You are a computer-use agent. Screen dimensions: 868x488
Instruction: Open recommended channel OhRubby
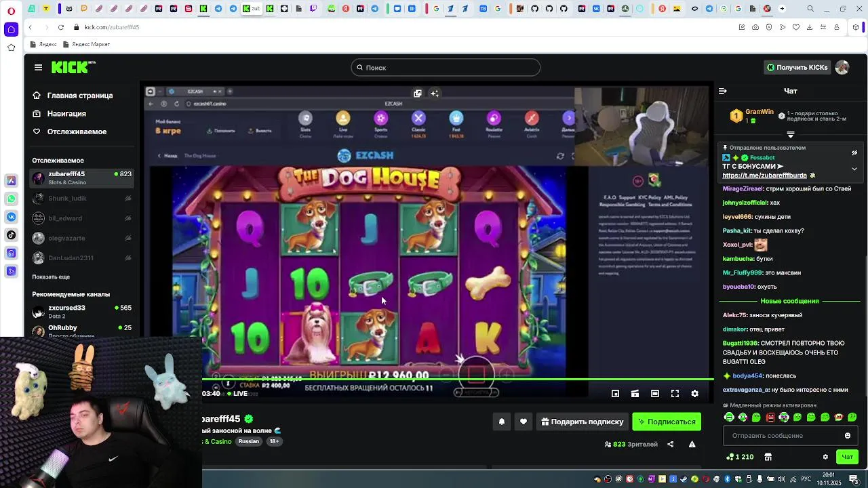[81, 330]
